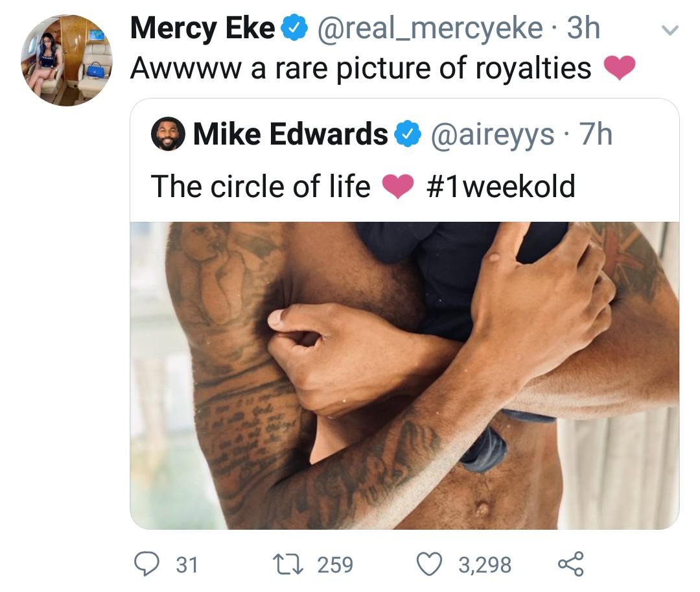Visit the @real_mercyeke handle
Viewport: 700px width, 592px height.
(x=430, y=29)
